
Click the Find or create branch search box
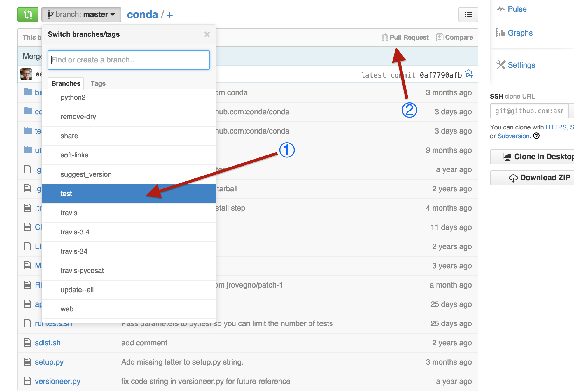(x=129, y=60)
